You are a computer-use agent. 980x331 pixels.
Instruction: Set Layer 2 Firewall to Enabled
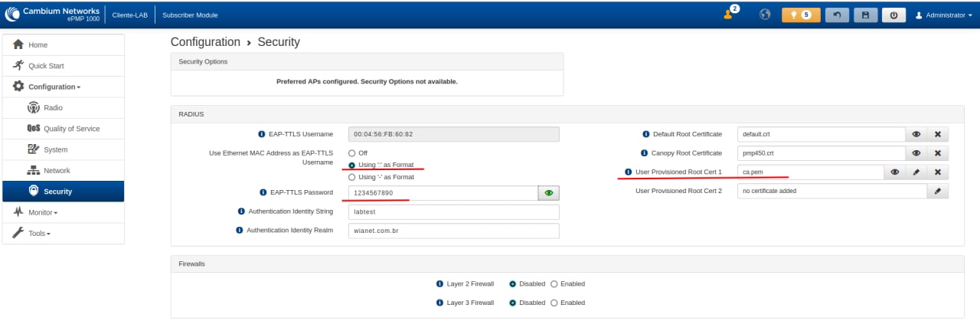click(x=554, y=283)
